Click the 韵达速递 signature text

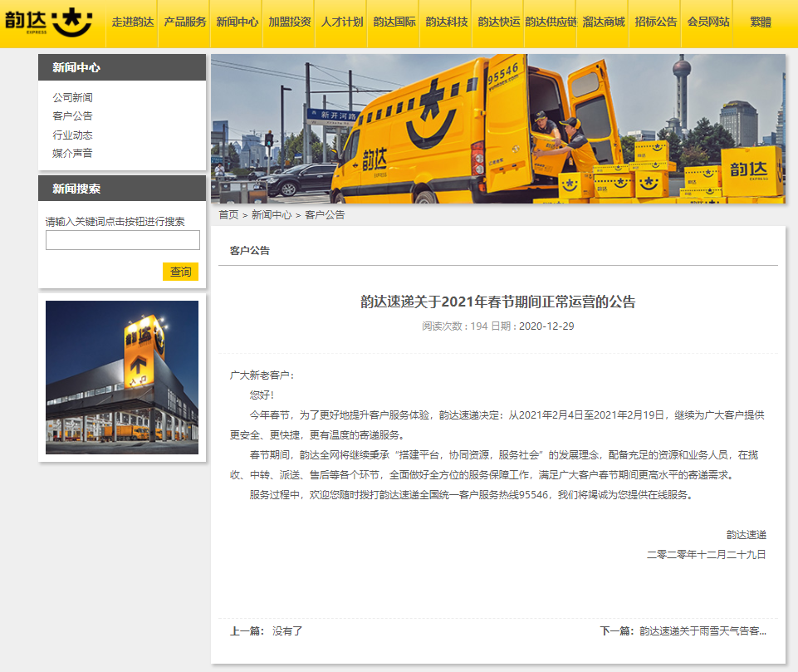(x=746, y=535)
